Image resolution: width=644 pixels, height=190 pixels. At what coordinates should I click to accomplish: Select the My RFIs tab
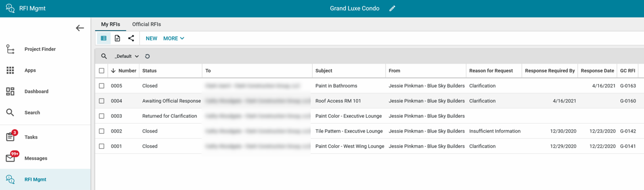(111, 24)
